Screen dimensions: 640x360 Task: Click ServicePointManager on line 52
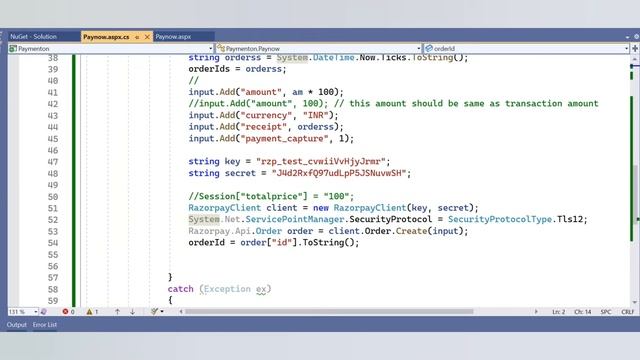click(x=295, y=219)
